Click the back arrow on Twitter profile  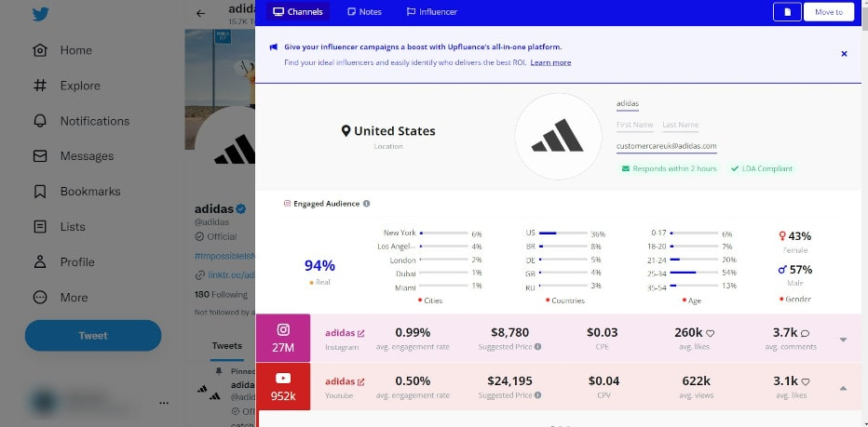click(x=201, y=13)
